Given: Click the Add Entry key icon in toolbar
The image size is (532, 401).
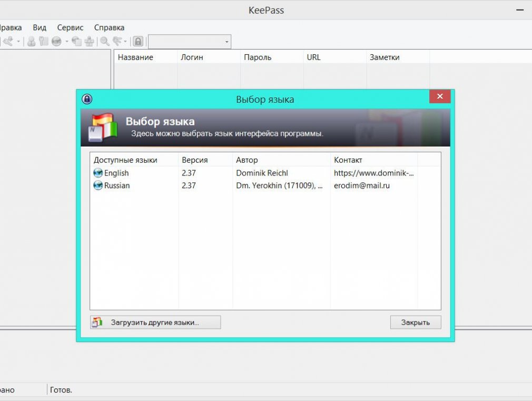Looking at the screenshot, I should point(8,42).
